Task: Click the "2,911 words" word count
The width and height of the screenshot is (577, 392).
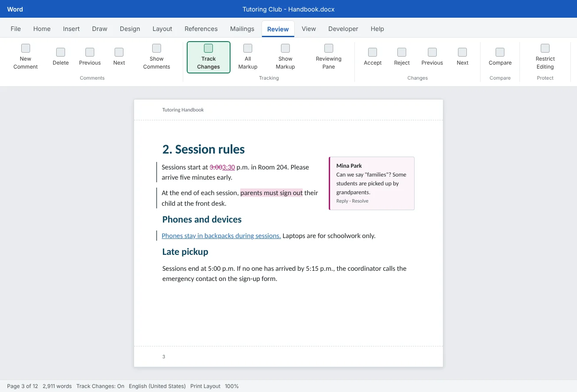Action: pyautogui.click(x=57, y=386)
